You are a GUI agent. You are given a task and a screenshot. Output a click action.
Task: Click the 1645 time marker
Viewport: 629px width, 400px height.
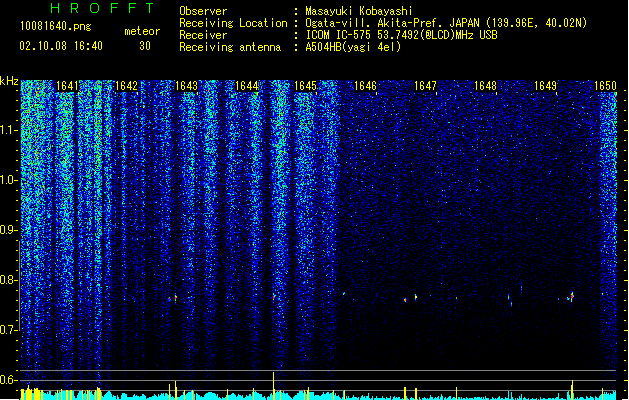click(306, 86)
